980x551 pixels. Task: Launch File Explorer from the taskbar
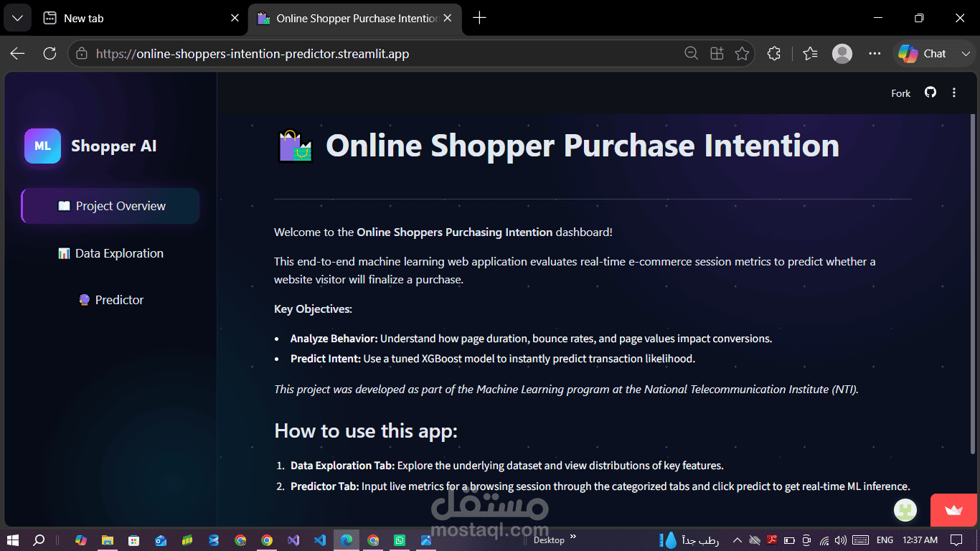pos(108,540)
